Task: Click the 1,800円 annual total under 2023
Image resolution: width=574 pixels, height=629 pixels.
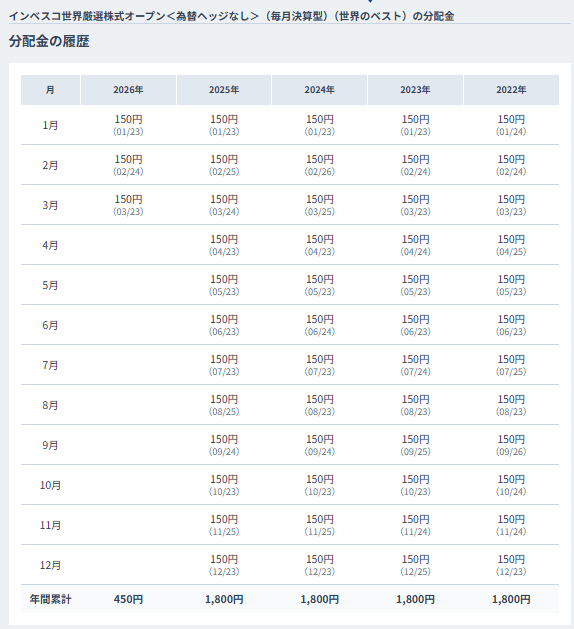Action: coord(415,599)
